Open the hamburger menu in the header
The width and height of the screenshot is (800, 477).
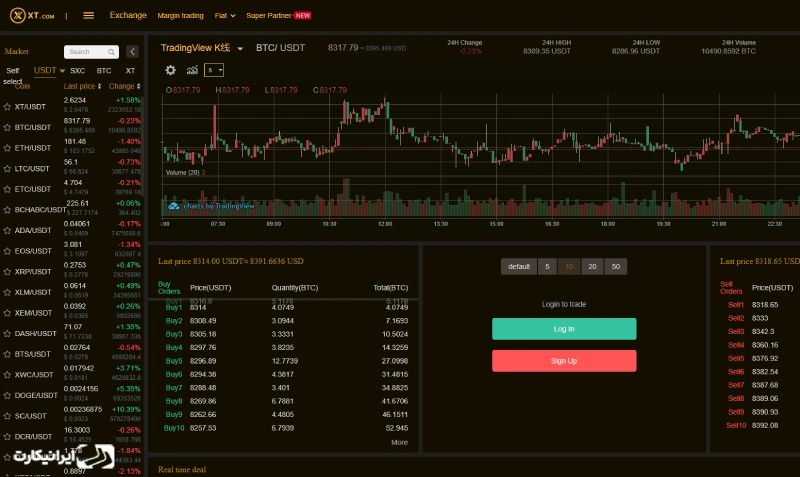pos(89,16)
